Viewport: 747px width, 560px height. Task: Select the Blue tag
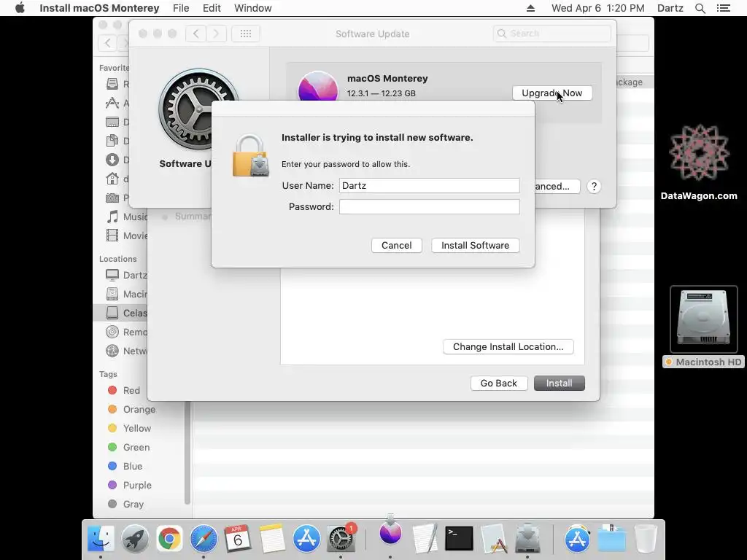(x=125, y=466)
